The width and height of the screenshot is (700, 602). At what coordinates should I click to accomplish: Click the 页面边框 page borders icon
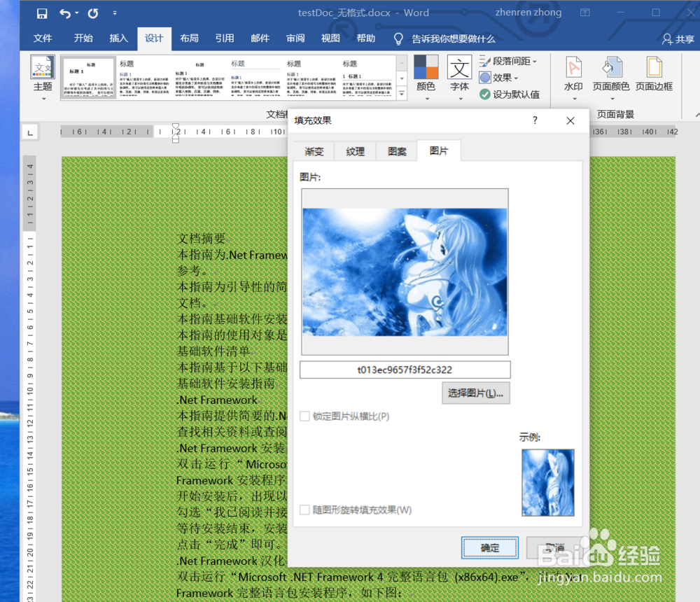pos(654,75)
